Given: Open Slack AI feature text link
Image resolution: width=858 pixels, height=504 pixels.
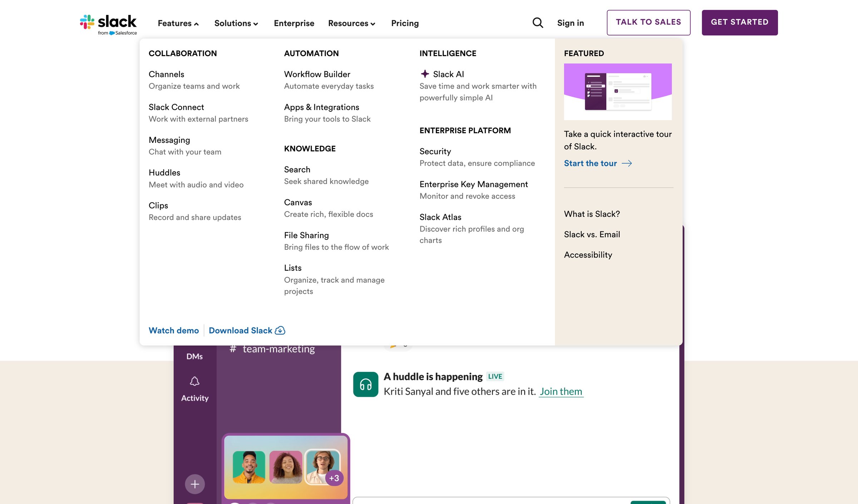Looking at the screenshot, I should pyautogui.click(x=448, y=74).
